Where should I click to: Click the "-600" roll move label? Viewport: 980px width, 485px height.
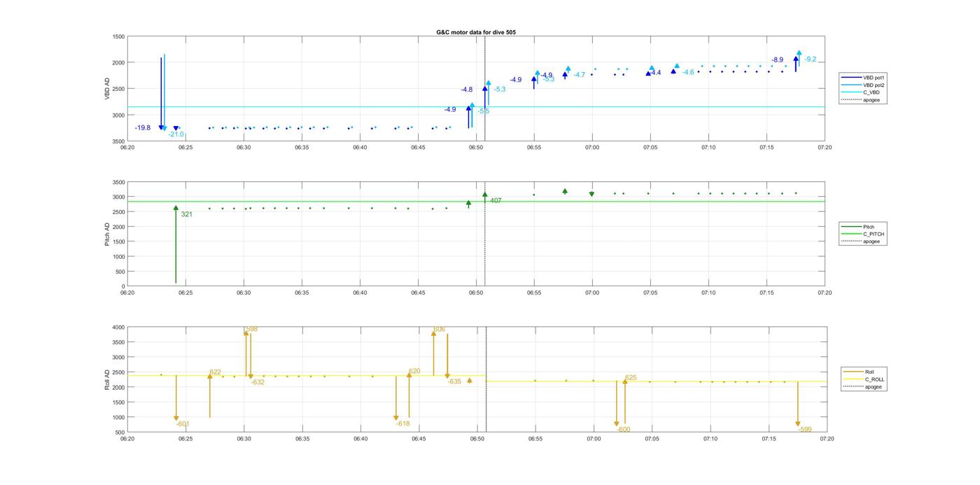click(624, 430)
